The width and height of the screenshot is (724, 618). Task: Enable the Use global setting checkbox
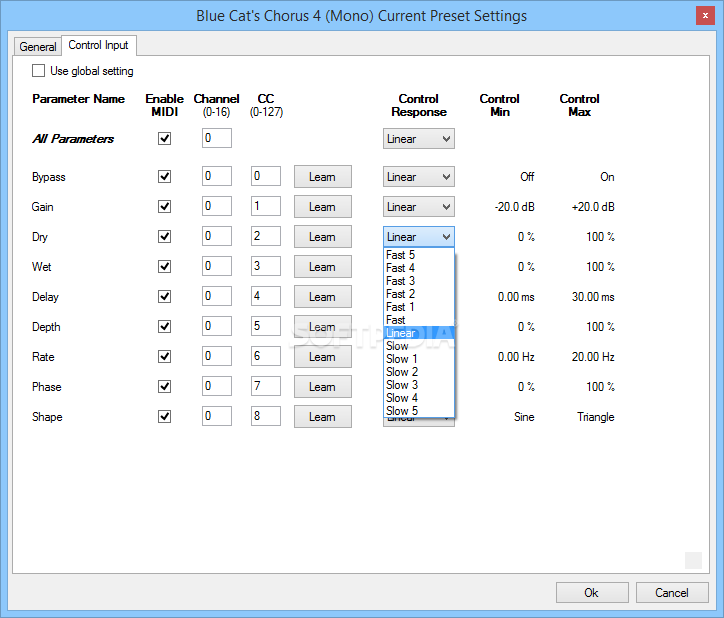coord(38,71)
